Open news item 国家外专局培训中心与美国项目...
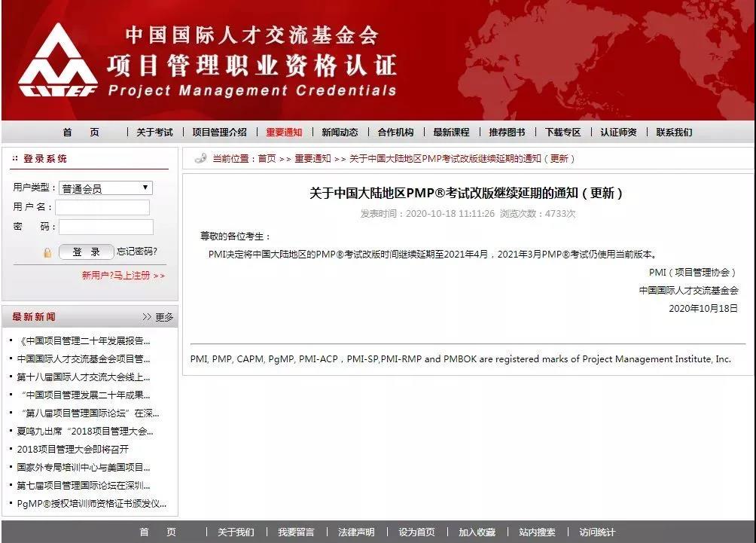This screenshot has height=543, width=756. (x=84, y=467)
